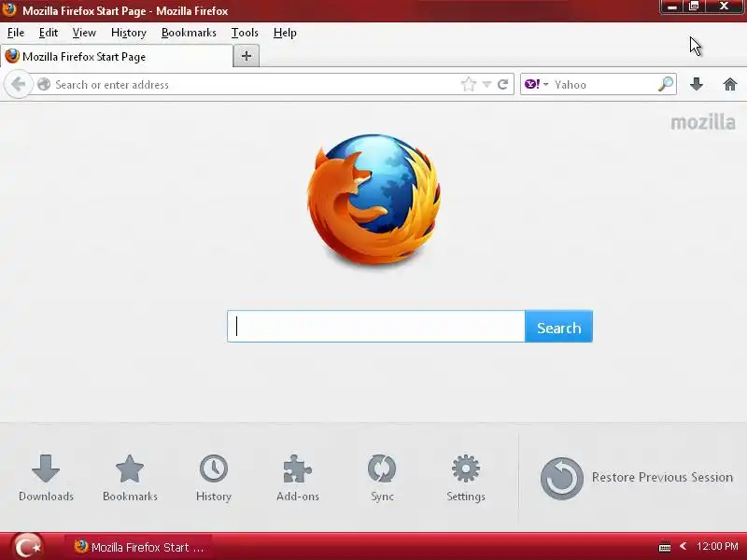Open the History menu

129,33
